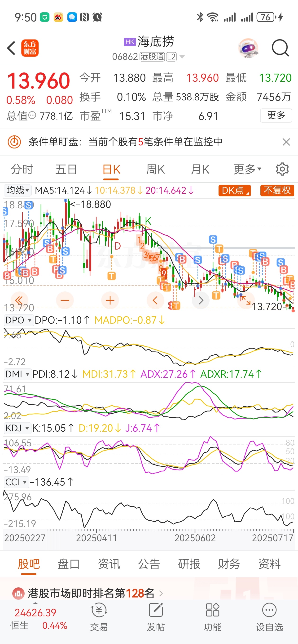The height and width of the screenshot is (644, 298).
Task: Open the DMI indicator dropdown
Action: tap(18, 374)
